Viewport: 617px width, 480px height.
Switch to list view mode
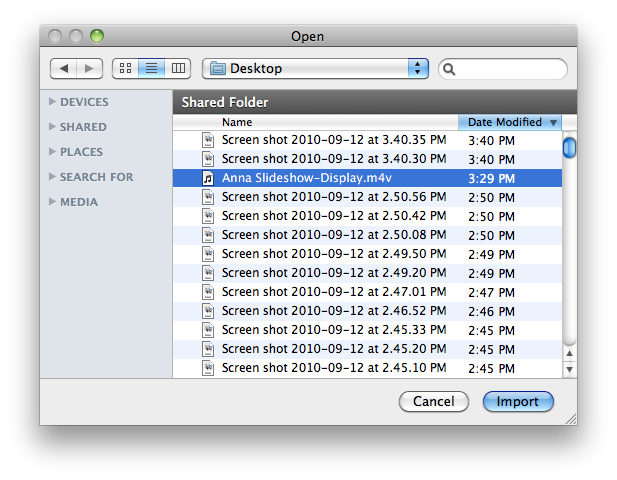[x=152, y=69]
